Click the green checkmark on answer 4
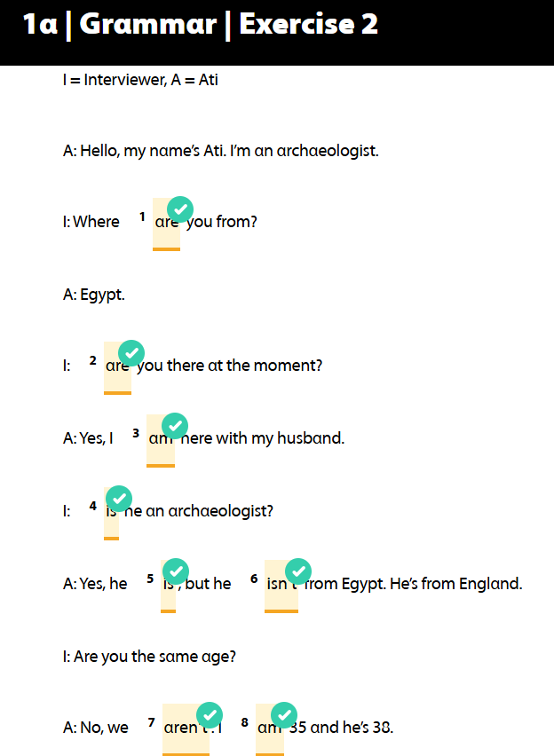The image size is (554, 756). (x=119, y=499)
